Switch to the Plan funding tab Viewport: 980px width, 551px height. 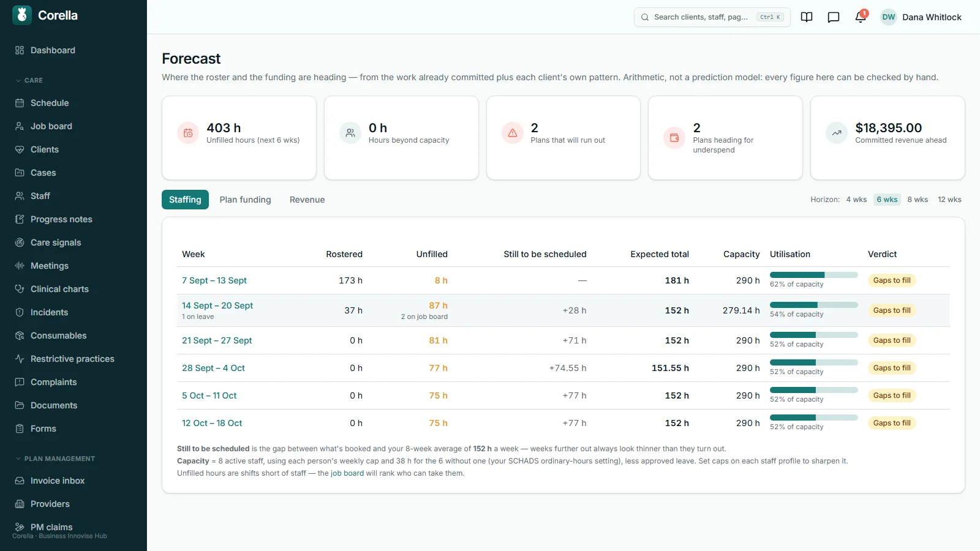(245, 200)
